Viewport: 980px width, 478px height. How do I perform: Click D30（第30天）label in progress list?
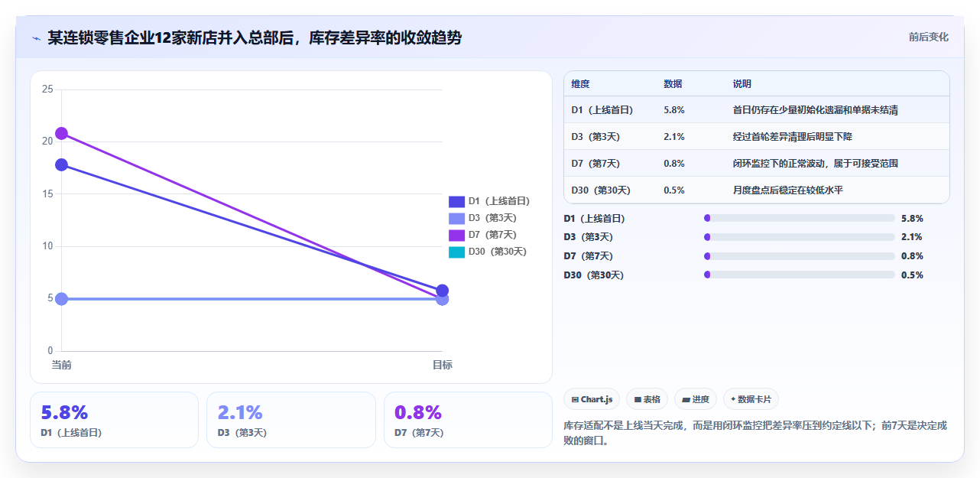593,275
